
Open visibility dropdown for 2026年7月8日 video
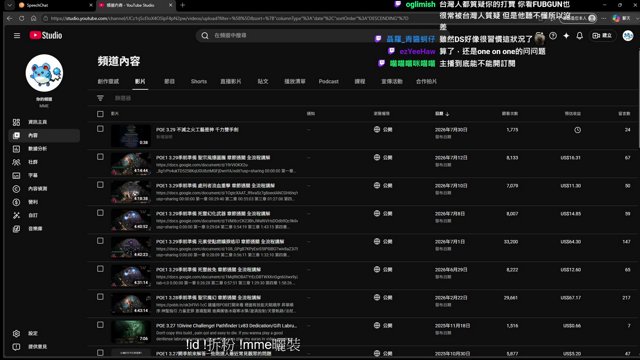click(x=383, y=213)
